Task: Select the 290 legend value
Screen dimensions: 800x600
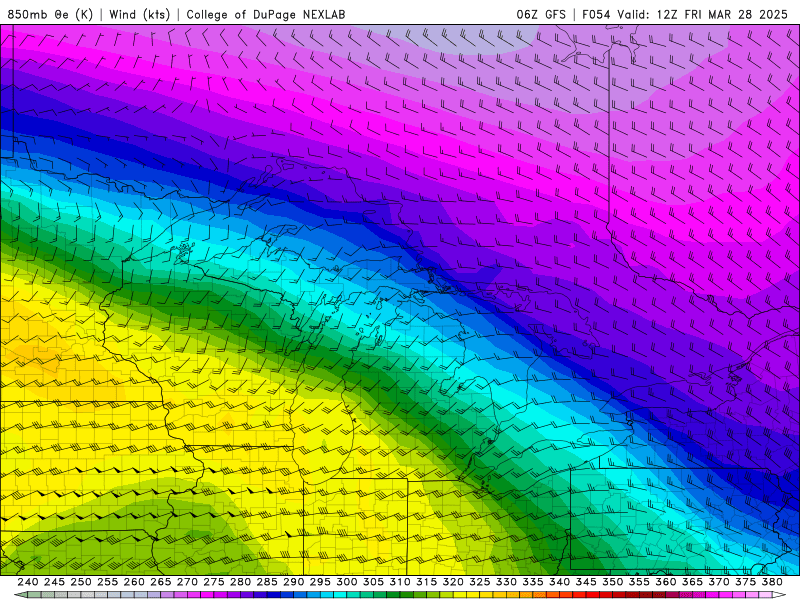Action: [294, 582]
